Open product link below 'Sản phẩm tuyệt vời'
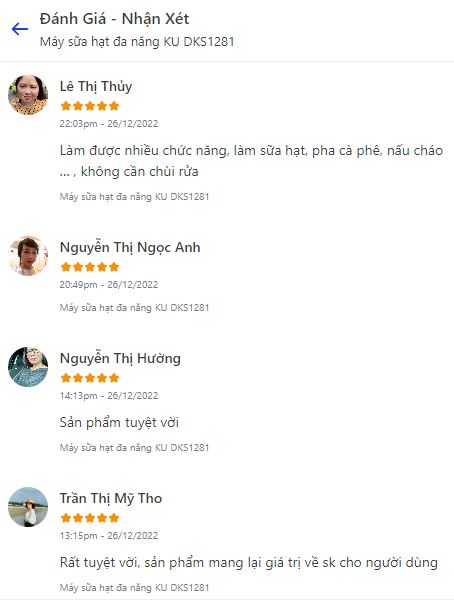The height and width of the screenshot is (600, 454). click(134, 448)
